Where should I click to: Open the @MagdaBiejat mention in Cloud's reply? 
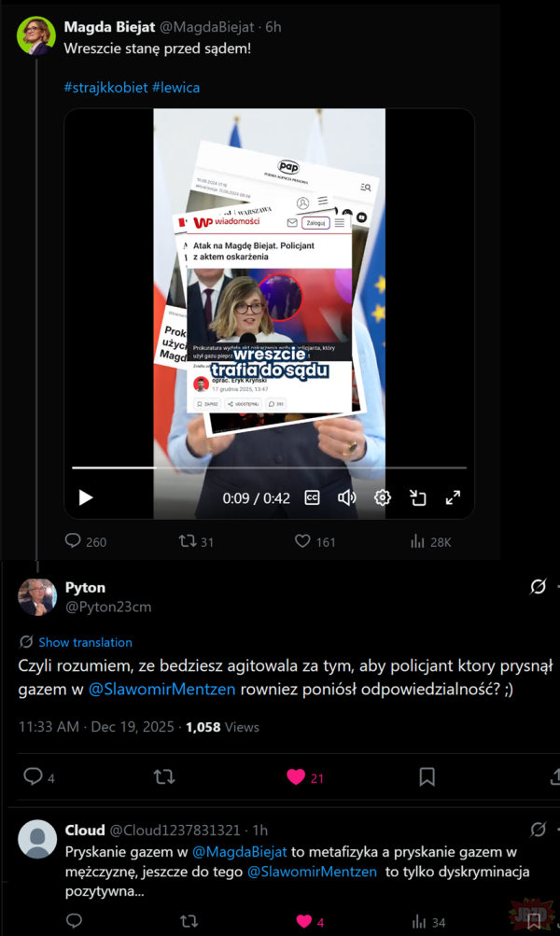pos(240,852)
